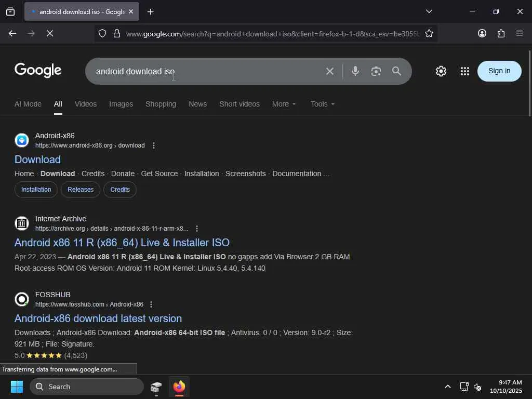Image resolution: width=532 pixels, height=399 pixels.
Task: Open Google apps grid
Action: [464, 71]
